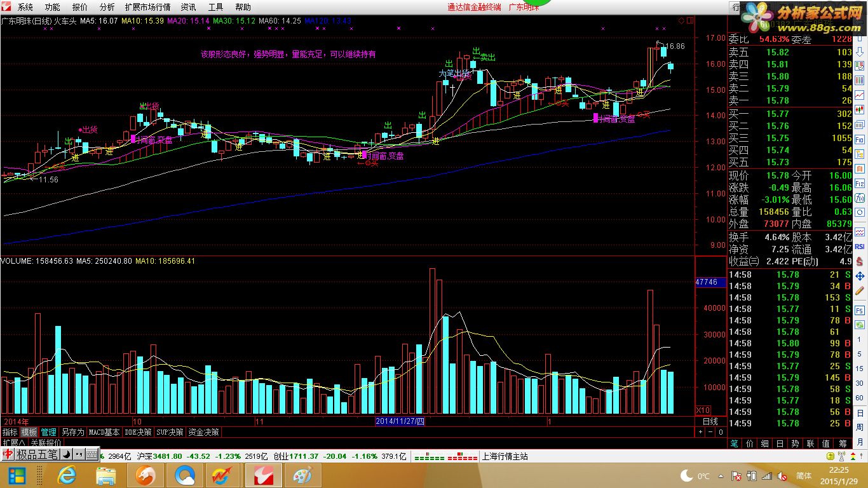Open the candlestick chart icon in right sidebar
The width and height of the screenshot is (868, 488).
click(860, 109)
